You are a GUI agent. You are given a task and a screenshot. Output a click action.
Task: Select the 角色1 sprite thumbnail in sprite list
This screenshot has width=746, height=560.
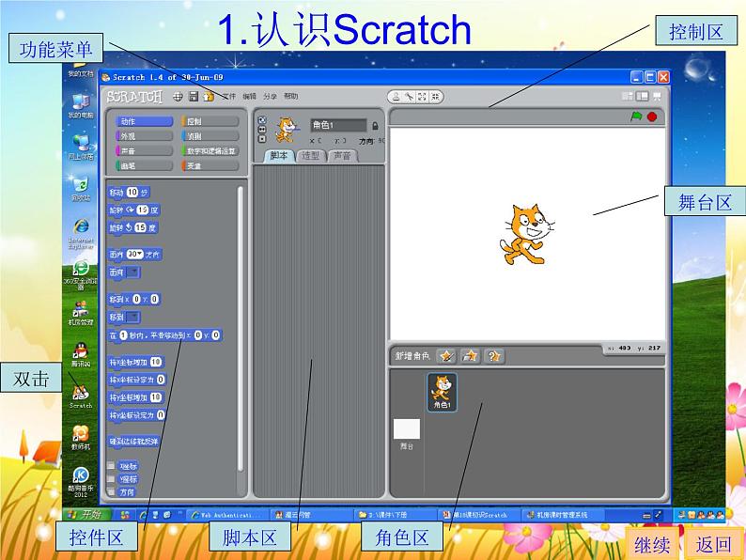pyautogui.click(x=442, y=392)
